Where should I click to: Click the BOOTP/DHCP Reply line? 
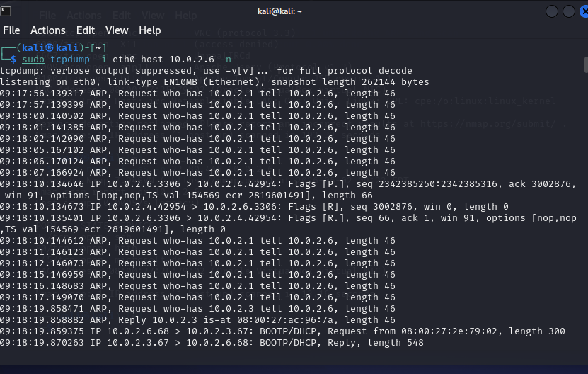pos(212,343)
